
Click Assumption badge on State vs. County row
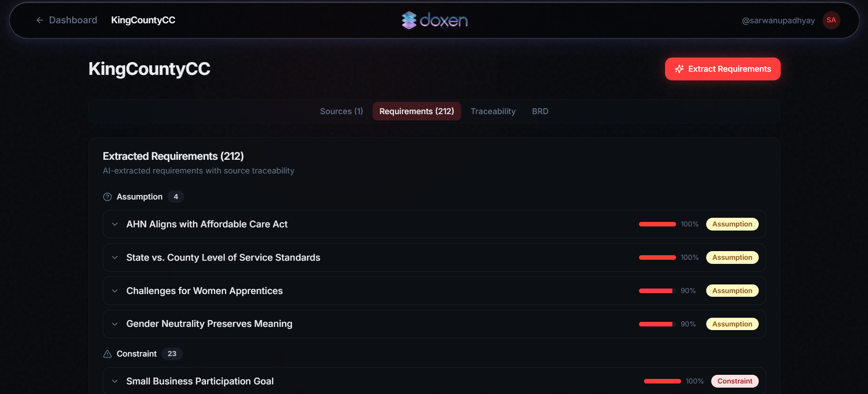(x=732, y=257)
